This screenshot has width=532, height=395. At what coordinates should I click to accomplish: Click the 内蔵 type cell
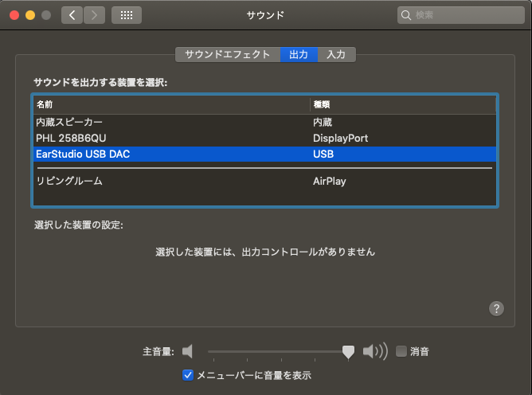pos(323,122)
